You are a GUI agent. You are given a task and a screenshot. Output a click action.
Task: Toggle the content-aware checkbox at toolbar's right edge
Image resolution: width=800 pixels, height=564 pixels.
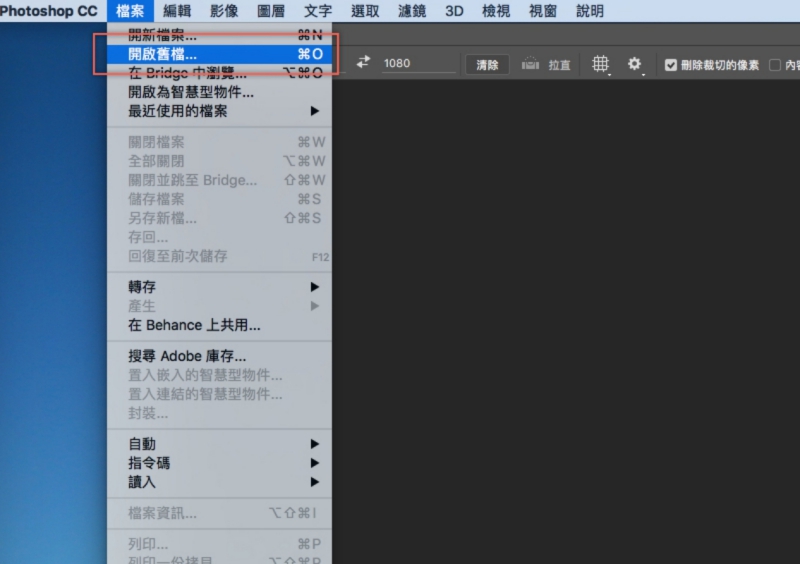[775, 65]
